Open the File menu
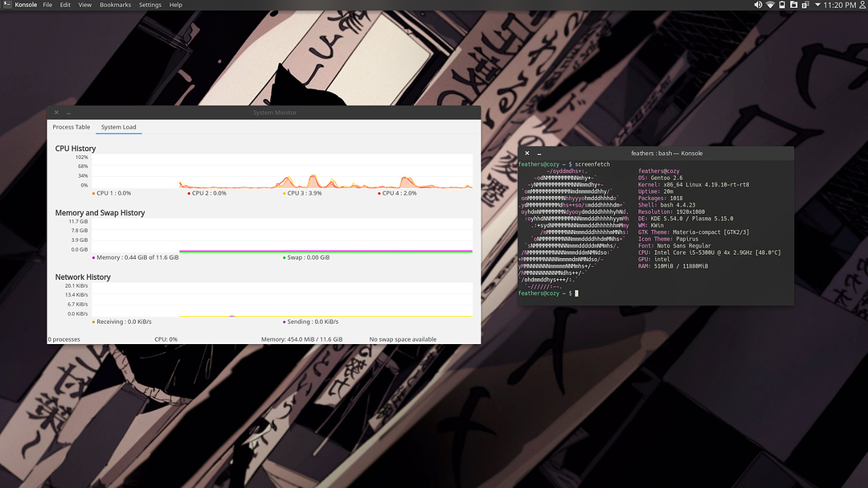Screen dimensions: 868x488 [47, 5]
